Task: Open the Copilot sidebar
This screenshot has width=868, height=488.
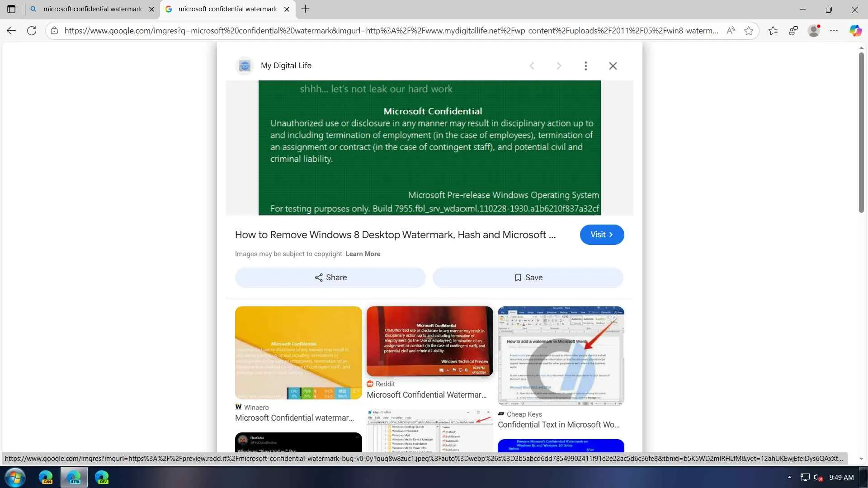Action: (x=855, y=31)
